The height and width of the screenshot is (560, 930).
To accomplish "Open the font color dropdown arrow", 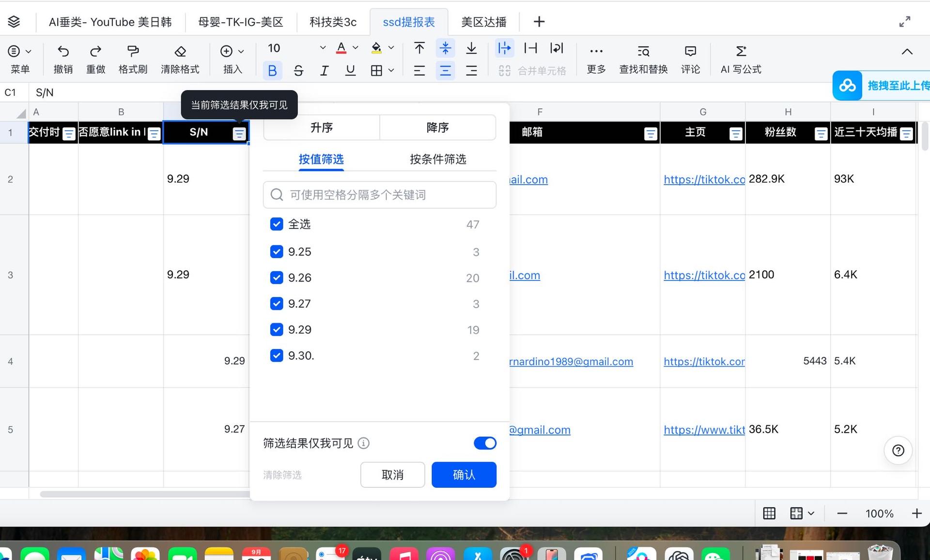I will click(356, 48).
